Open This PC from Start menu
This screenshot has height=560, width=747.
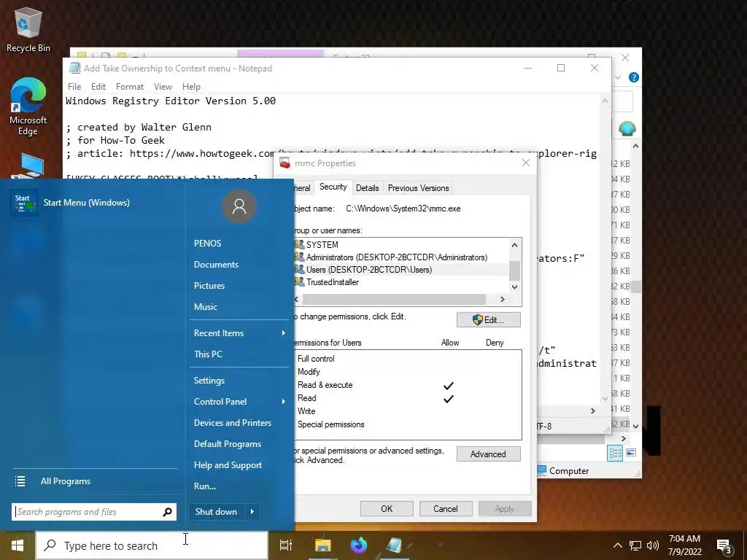tap(208, 354)
